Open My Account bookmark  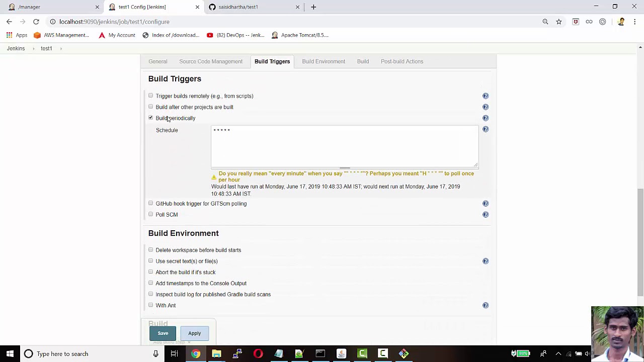[x=117, y=35]
